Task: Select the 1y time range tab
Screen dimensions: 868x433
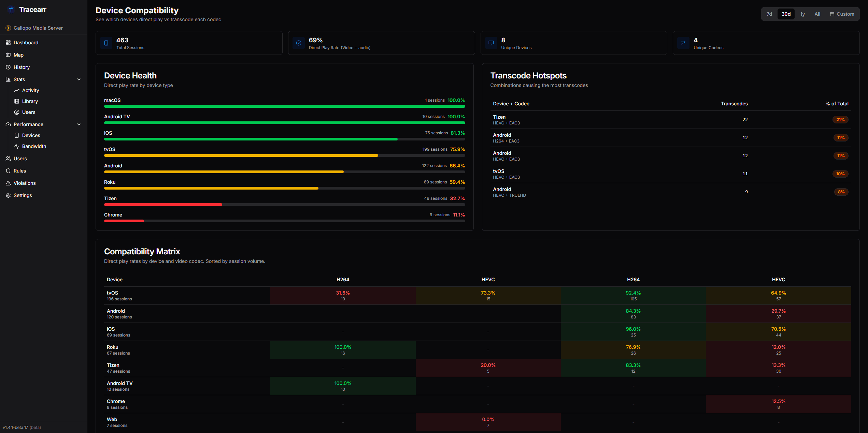Action: [x=802, y=14]
